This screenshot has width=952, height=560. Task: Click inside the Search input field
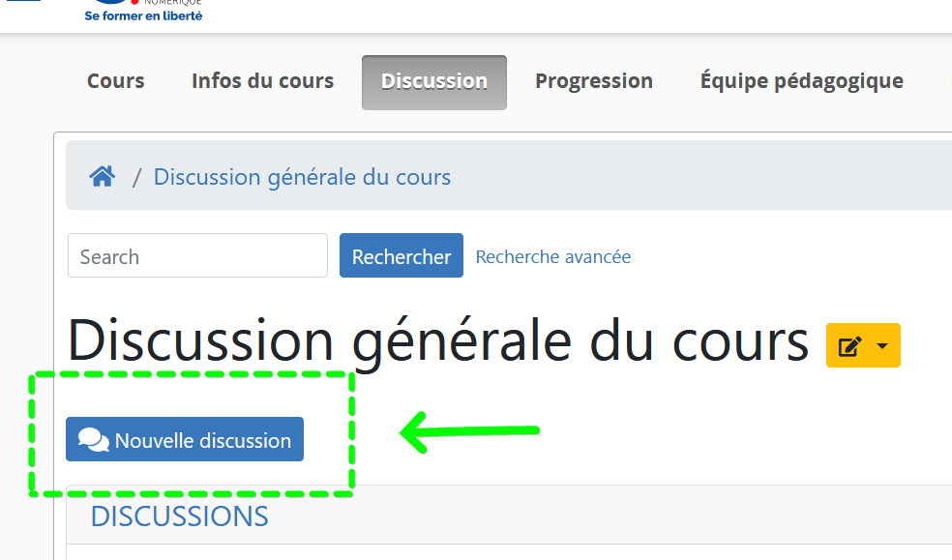pos(196,254)
